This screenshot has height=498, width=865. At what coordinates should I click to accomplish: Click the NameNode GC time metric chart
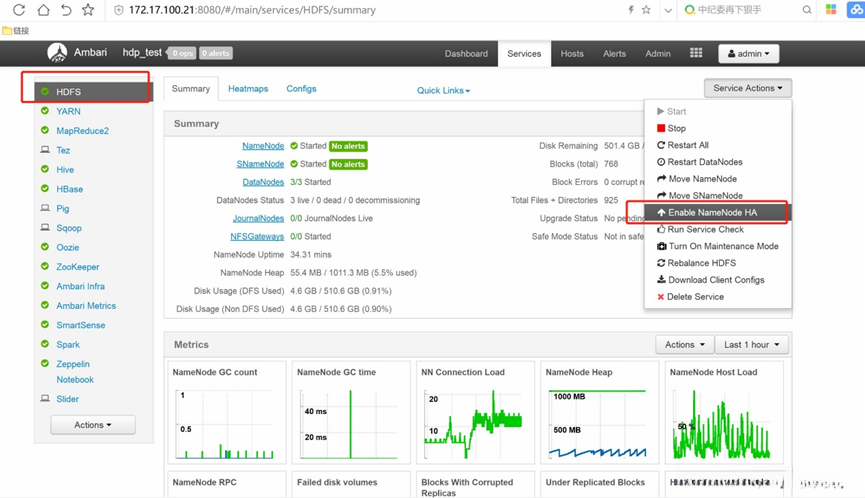[x=351, y=412]
